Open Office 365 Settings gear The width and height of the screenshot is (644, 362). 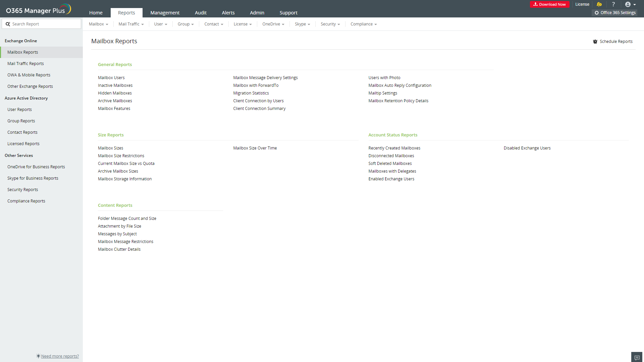[x=597, y=13]
